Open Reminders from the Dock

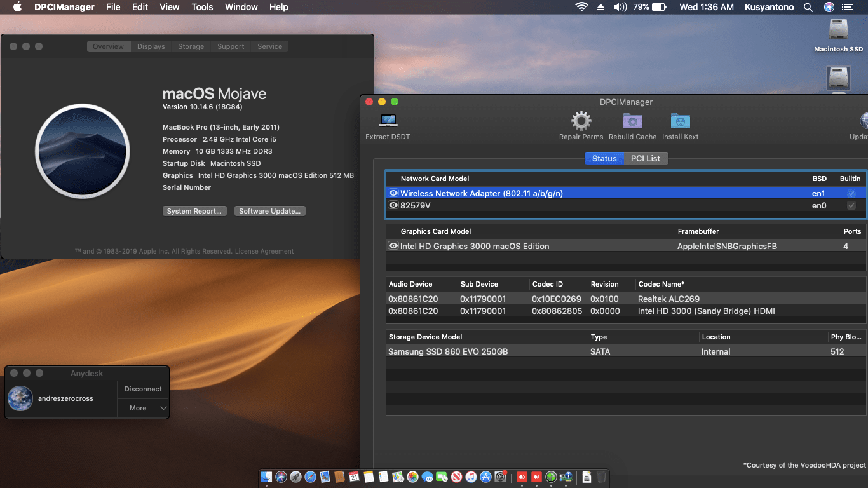(384, 477)
